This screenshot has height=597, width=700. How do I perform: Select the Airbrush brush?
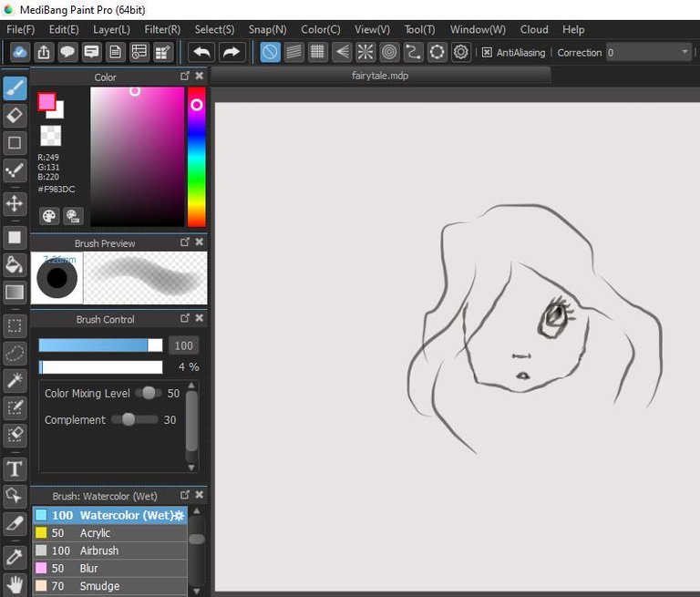point(109,551)
